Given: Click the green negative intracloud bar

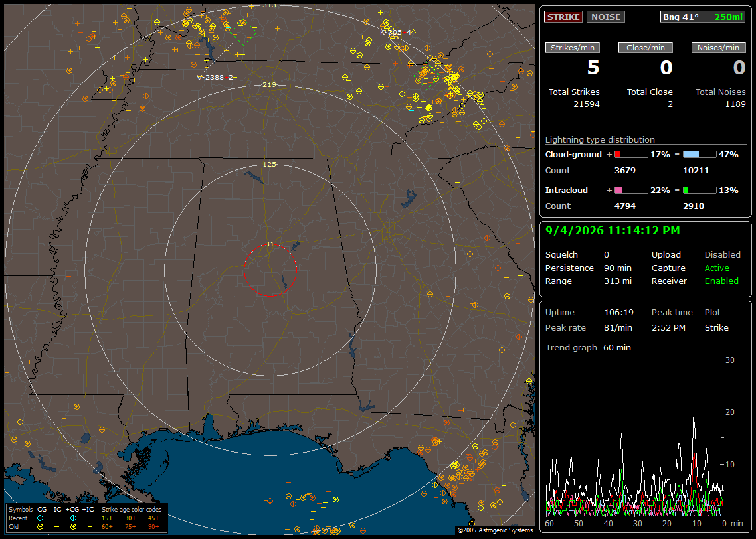Looking at the screenshot, I should [700, 191].
